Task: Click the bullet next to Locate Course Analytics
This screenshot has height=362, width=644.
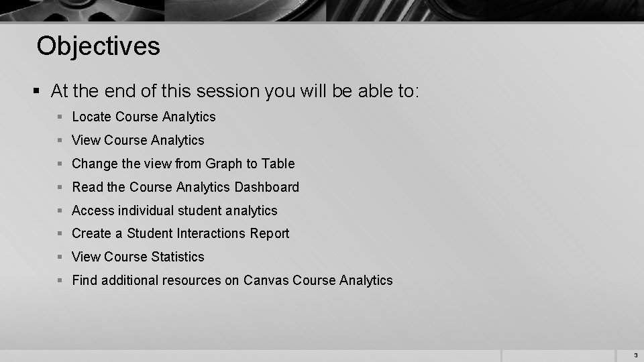Action: [x=60, y=117]
